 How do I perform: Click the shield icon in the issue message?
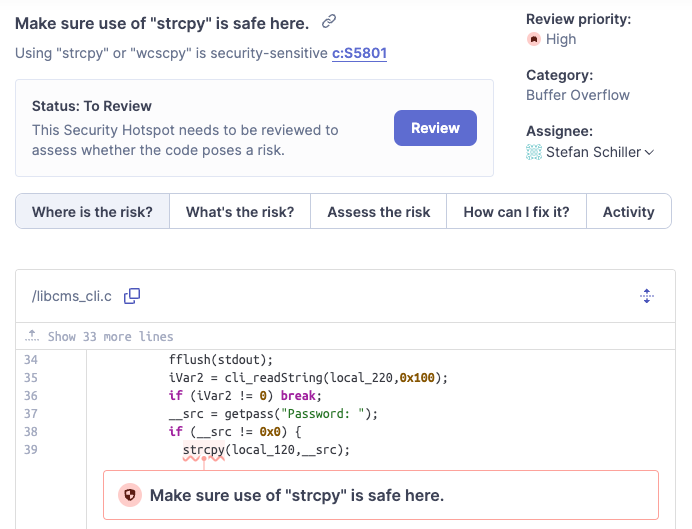130,495
